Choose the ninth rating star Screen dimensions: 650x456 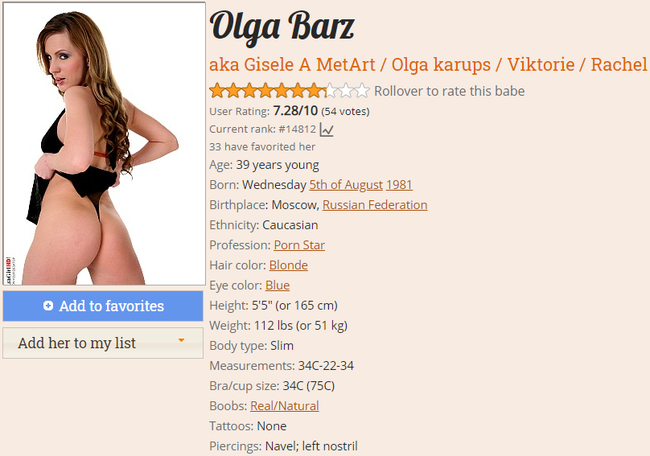[346, 90]
